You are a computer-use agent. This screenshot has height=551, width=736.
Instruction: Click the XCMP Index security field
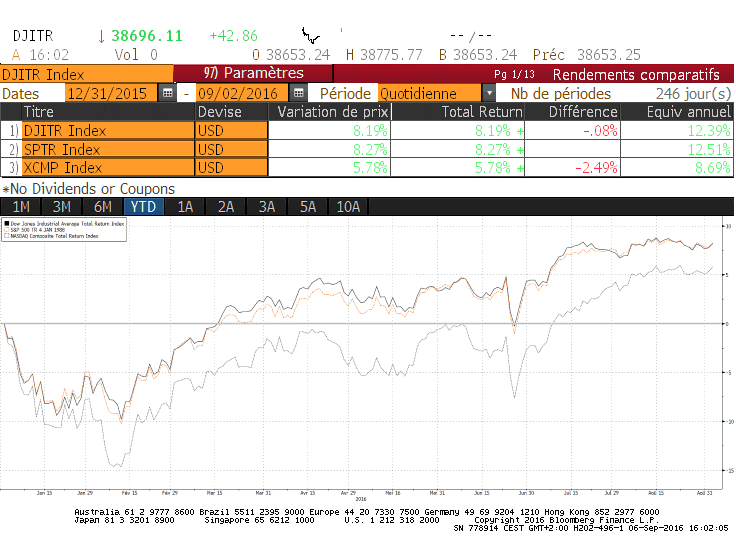pyautogui.click(x=108, y=168)
